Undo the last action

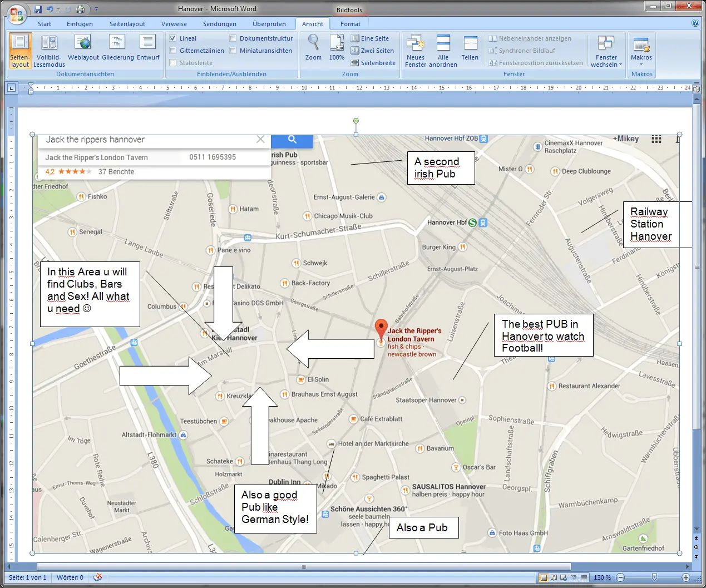tap(50, 9)
